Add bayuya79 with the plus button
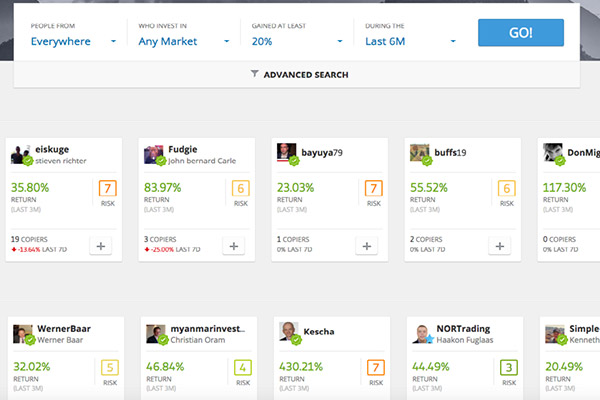600x400 pixels. click(367, 246)
